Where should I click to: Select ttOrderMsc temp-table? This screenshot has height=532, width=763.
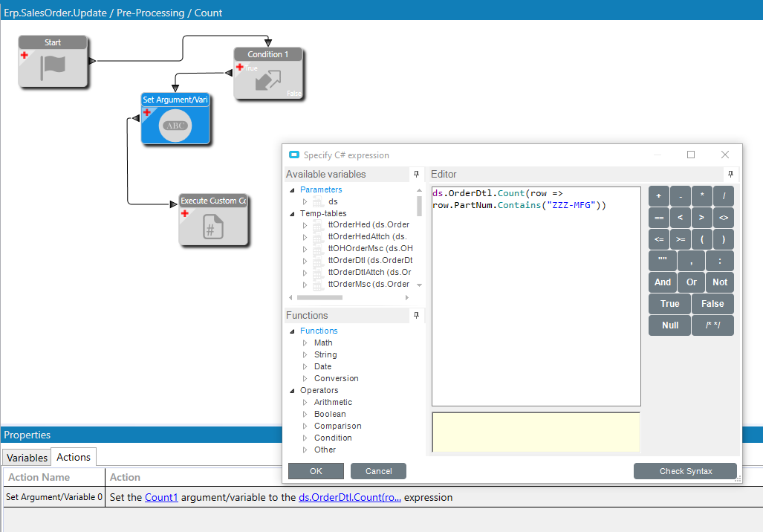[368, 284]
